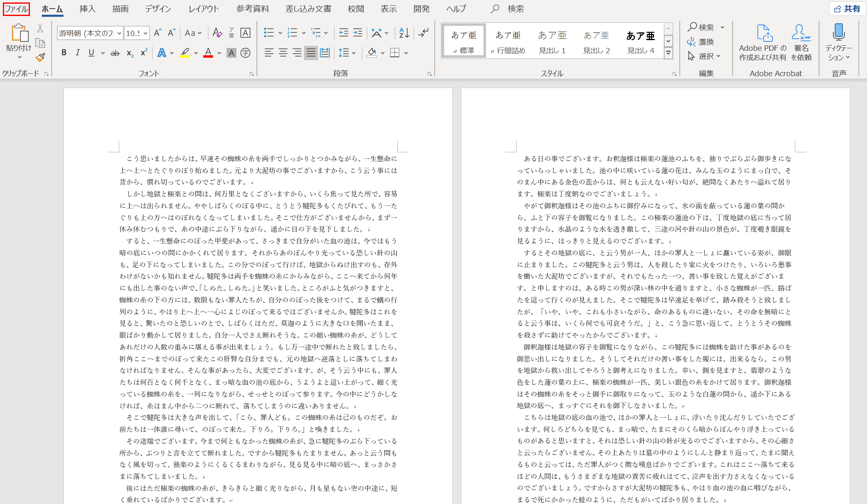Select the 標準 style
Image resolution: width=867 pixels, height=504 pixels.
[464, 41]
